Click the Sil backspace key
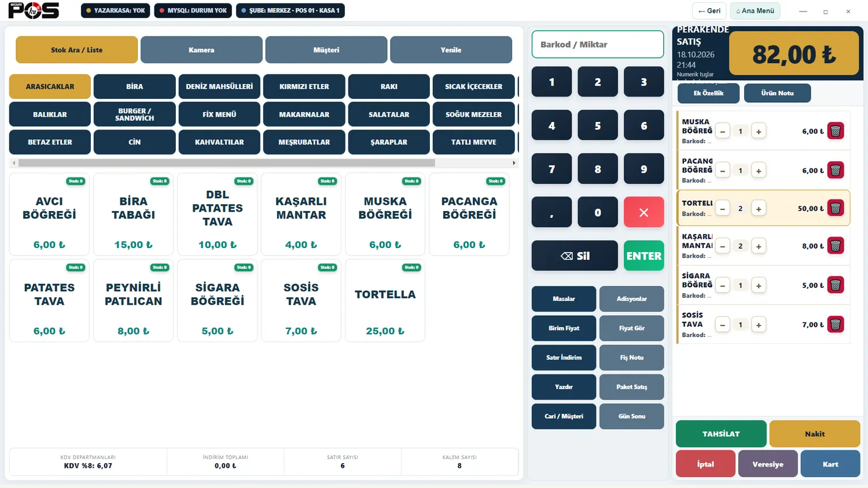This screenshot has width=868, height=488. 575,256
